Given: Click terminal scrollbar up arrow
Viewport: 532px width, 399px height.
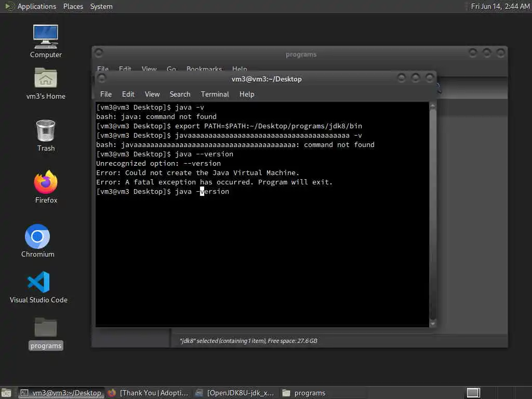Looking at the screenshot, I should click(433, 106).
